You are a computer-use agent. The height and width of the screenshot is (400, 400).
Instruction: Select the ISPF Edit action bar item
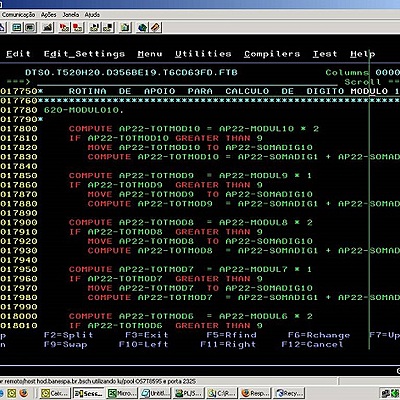pyautogui.click(x=18, y=54)
